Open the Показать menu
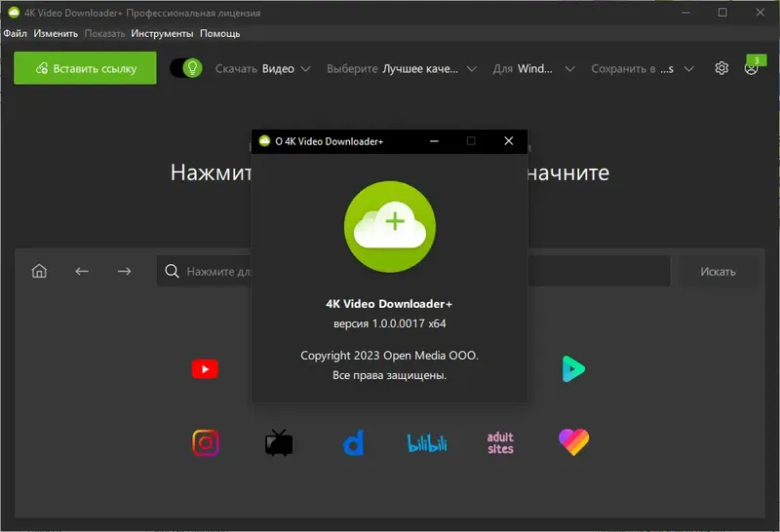The image size is (780, 532). tap(104, 33)
